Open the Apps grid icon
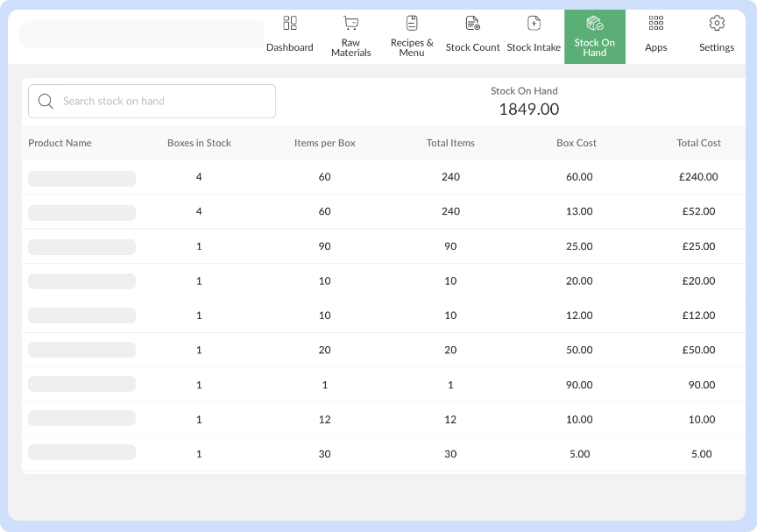Viewport: 757px width, 532px height. tap(655, 24)
